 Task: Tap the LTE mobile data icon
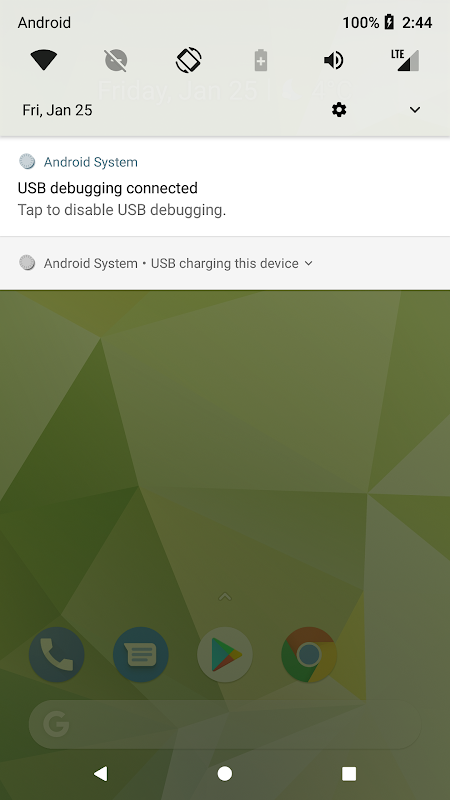coord(406,60)
